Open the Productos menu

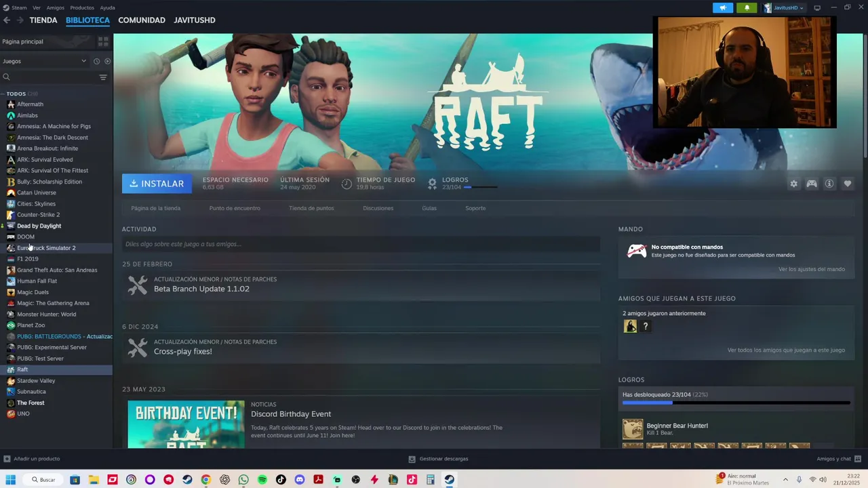(82, 7)
